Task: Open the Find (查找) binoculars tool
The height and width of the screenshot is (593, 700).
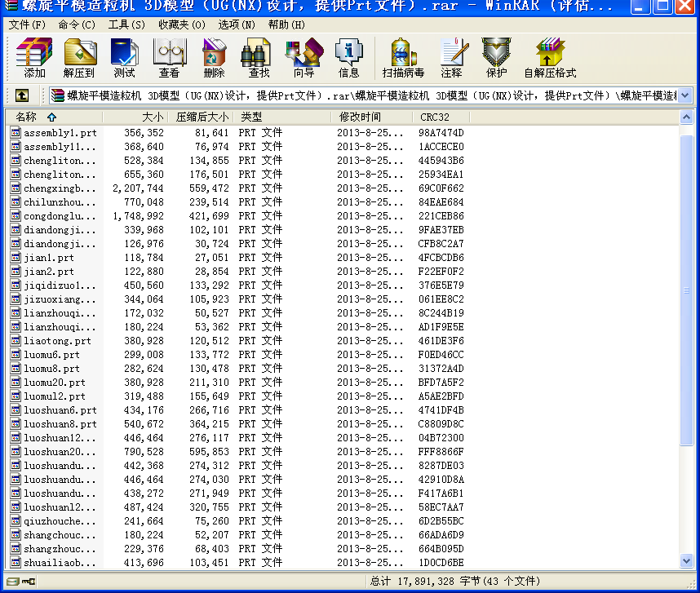Action: (259, 58)
